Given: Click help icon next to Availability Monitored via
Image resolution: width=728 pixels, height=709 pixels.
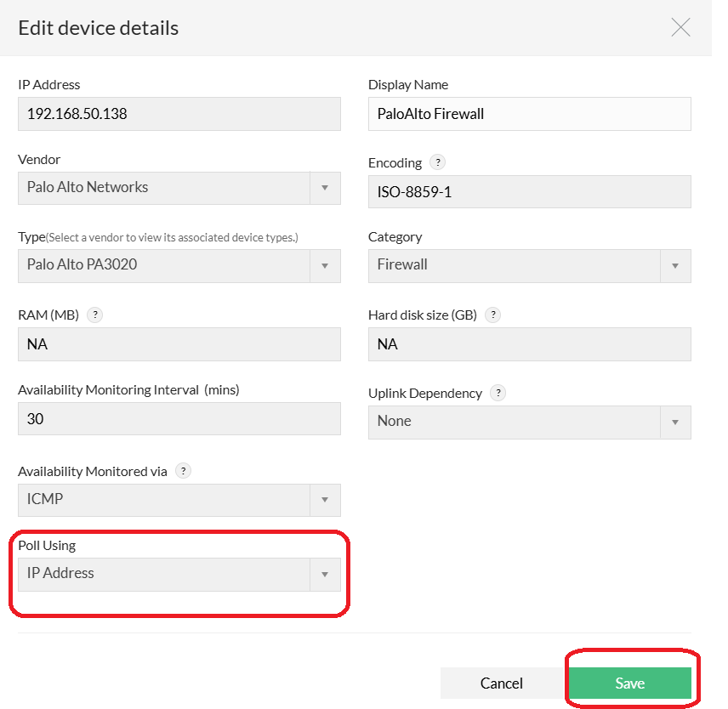Looking at the screenshot, I should [x=183, y=470].
